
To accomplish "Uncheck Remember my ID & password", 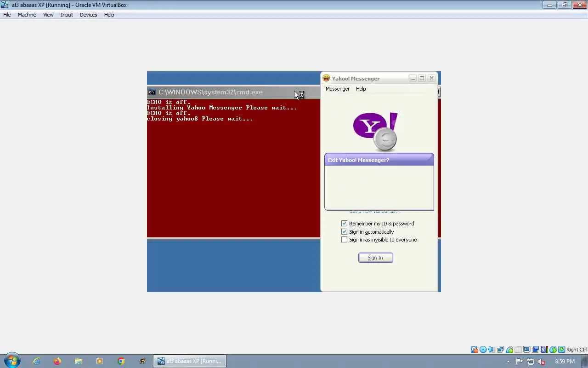I will [344, 224].
